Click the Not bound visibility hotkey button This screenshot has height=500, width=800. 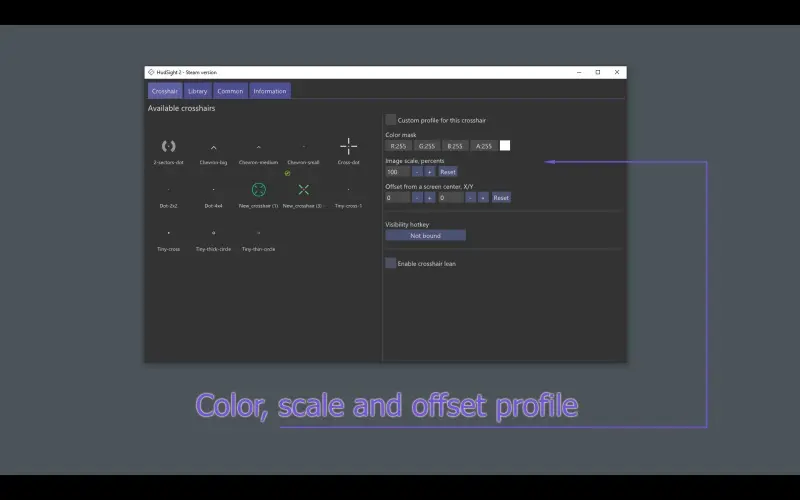pyautogui.click(x=425, y=236)
